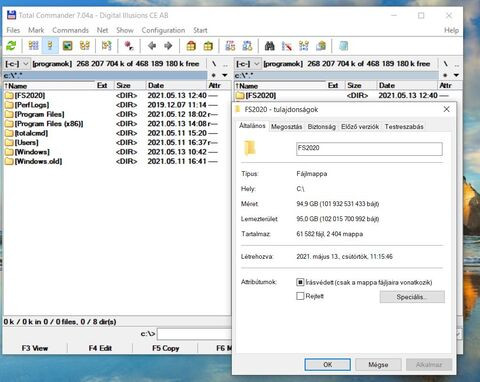This screenshot has width=480, height=382.
Task: Open the Commands menu
Action: [70, 30]
